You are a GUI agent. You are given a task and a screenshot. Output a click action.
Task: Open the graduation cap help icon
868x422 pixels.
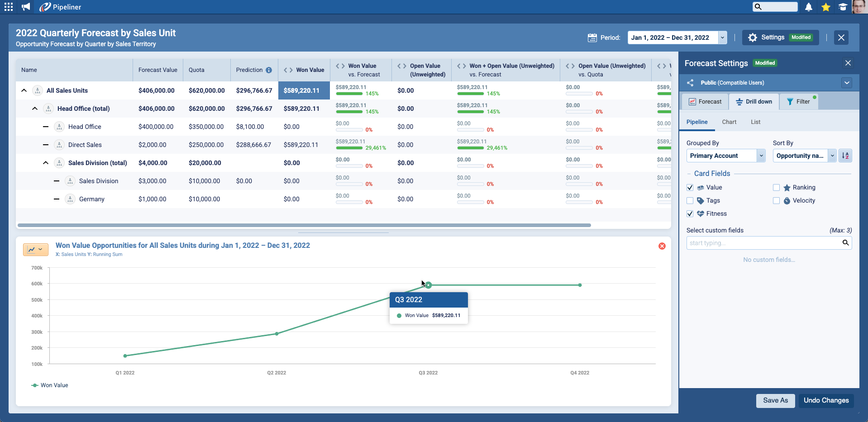pos(843,7)
